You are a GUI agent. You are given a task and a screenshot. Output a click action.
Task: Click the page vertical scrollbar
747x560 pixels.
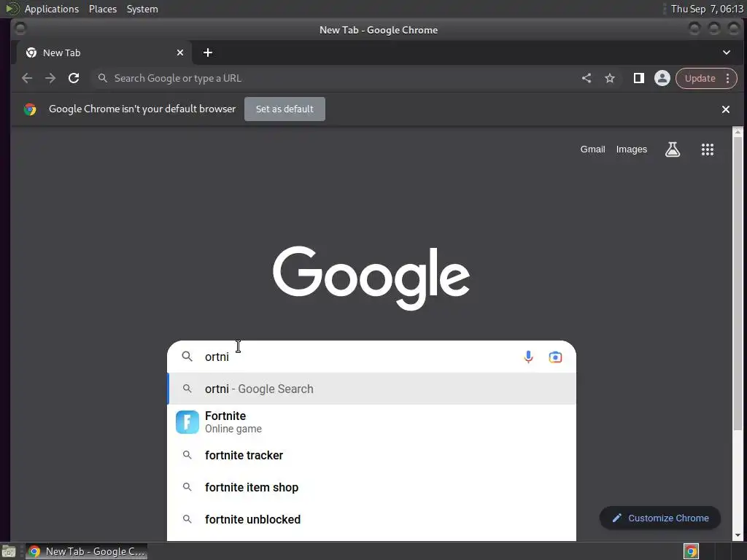738,284
